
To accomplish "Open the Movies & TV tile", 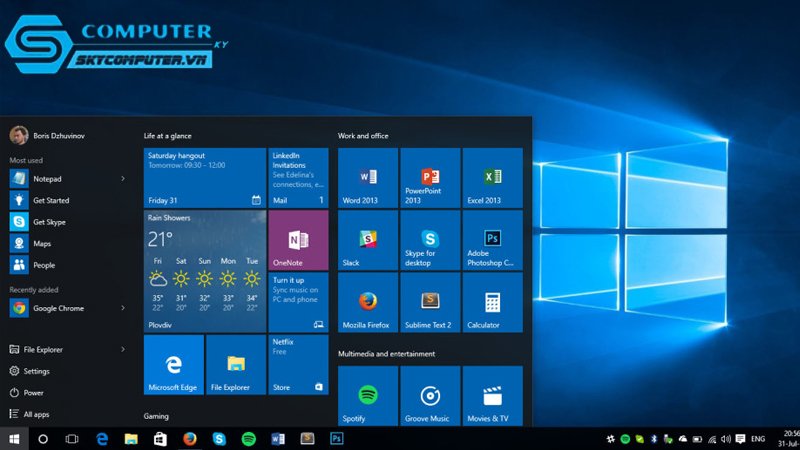I will (492, 395).
